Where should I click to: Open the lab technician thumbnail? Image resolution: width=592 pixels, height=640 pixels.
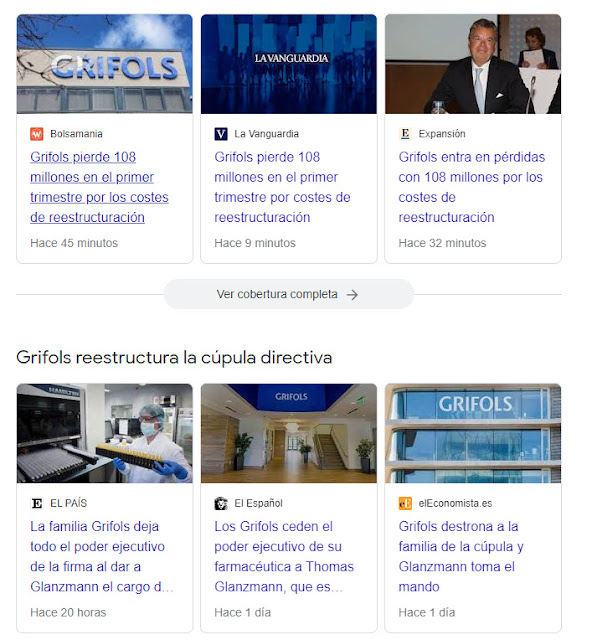click(x=105, y=433)
